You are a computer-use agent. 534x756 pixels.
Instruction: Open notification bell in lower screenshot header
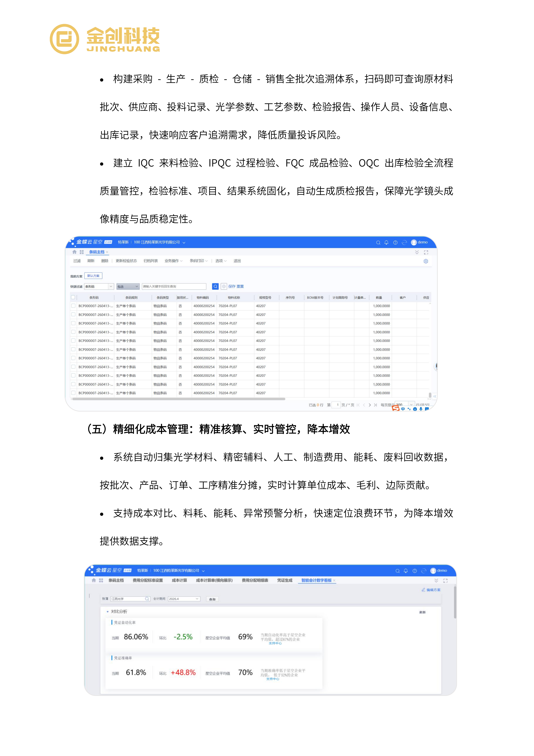[406, 571]
